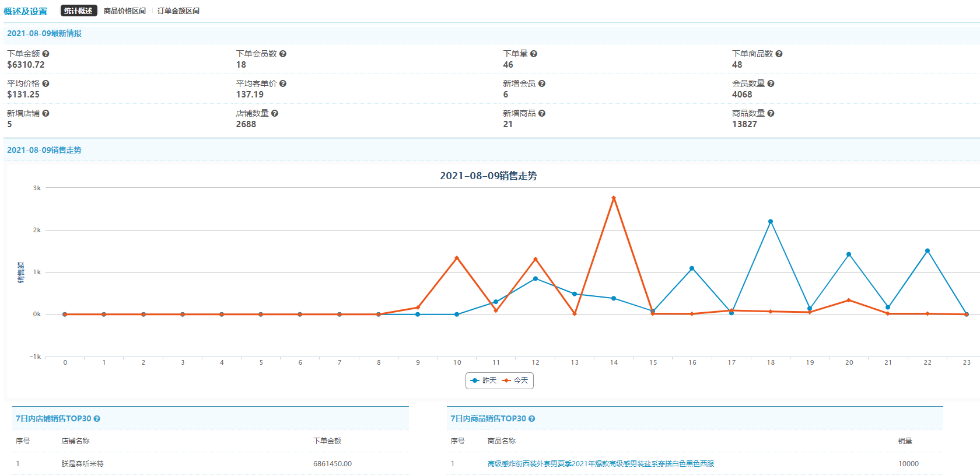Image resolution: width=980 pixels, height=475 pixels.
Task: Open the 订单金额区间 tab
Action: (x=178, y=11)
